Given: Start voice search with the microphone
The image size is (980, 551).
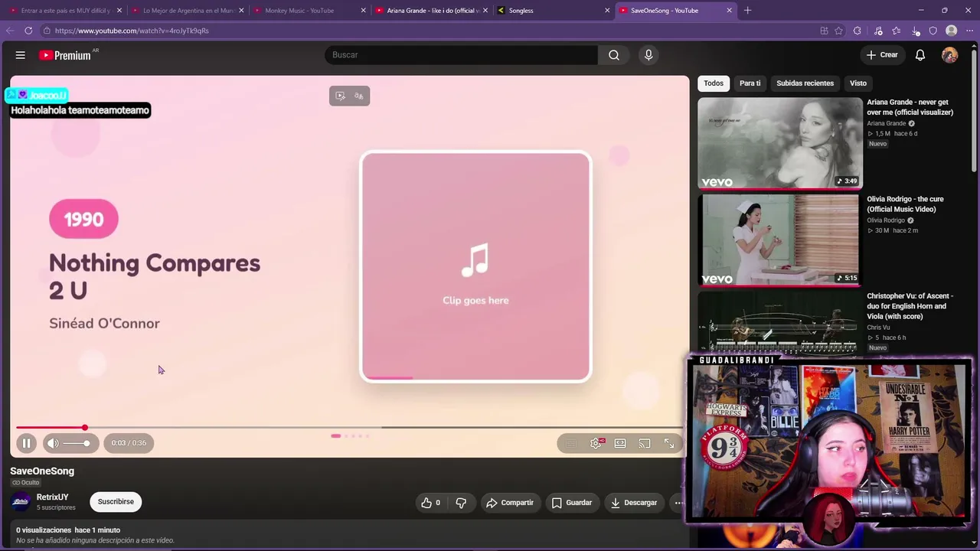Looking at the screenshot, I should coord(648,55).
